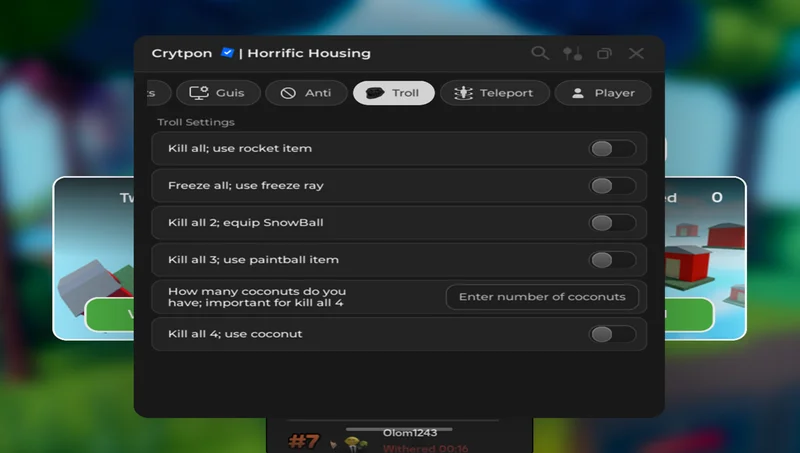The height and width of the screenshot is (453, 800).
Task: Click the green button on left card
Action: tap(110, 314)
